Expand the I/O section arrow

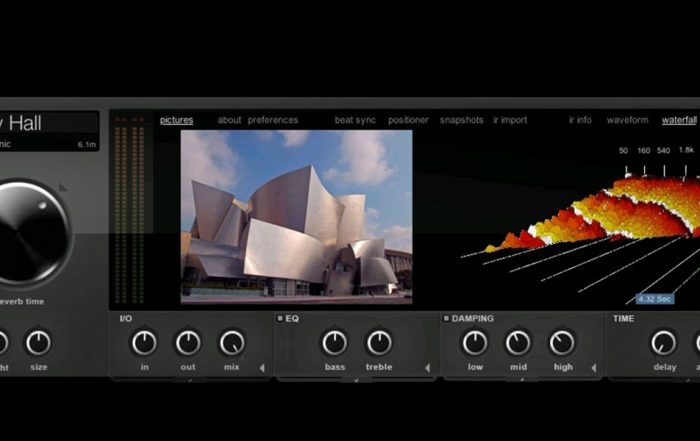tap(262, 368)
